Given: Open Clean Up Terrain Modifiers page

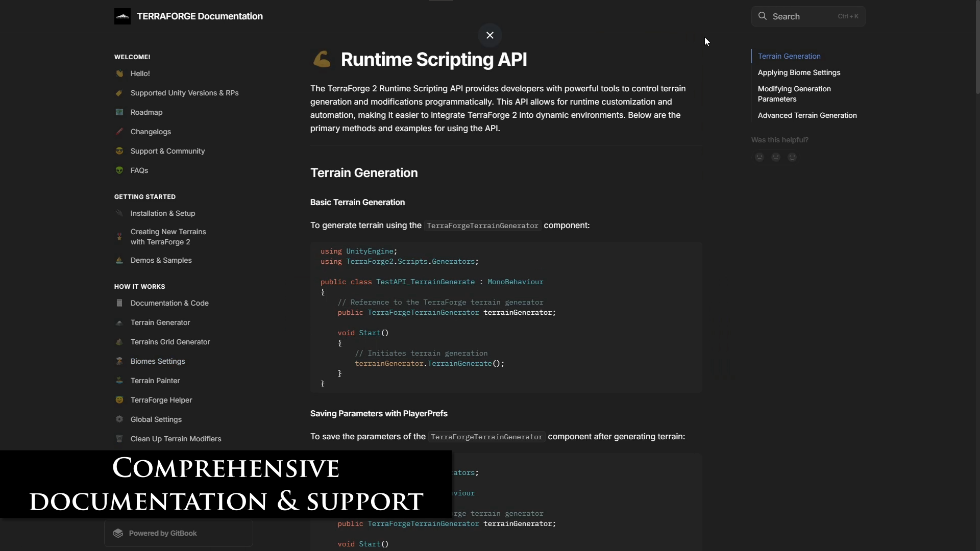Looking at the screenshot, I should point(176,439).
